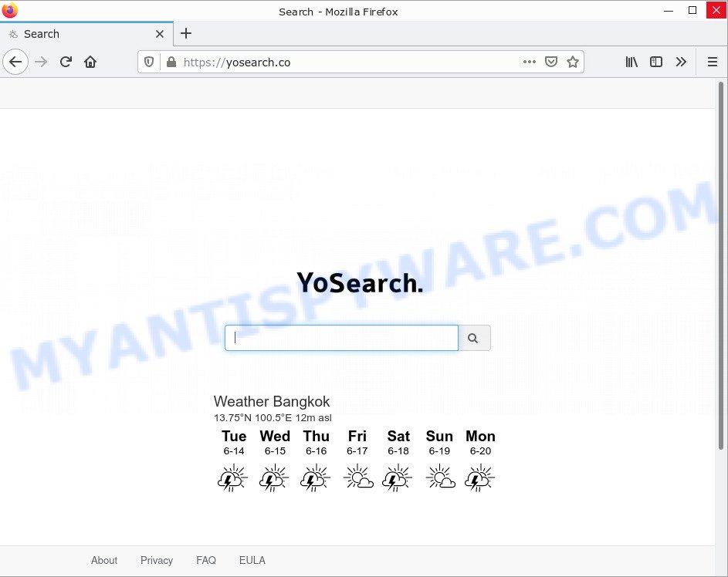Open page actions three-dot menu

530,62
